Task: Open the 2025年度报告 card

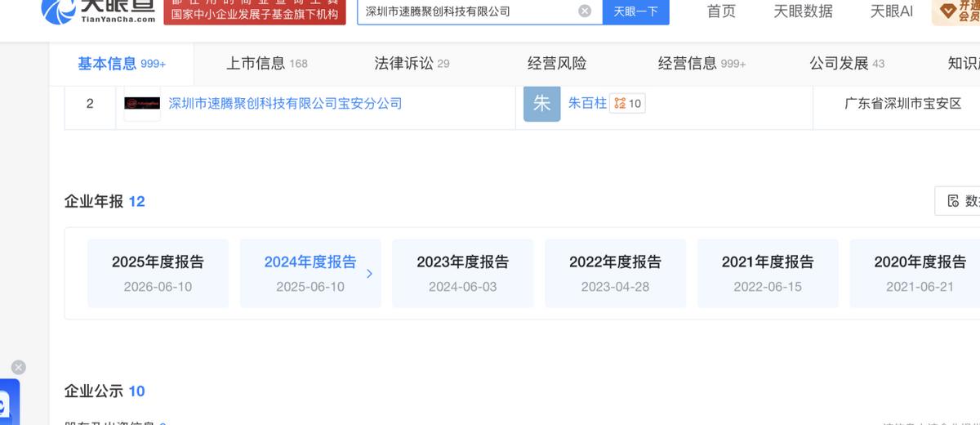Action: pyautogui.click(x=158, y=273)
